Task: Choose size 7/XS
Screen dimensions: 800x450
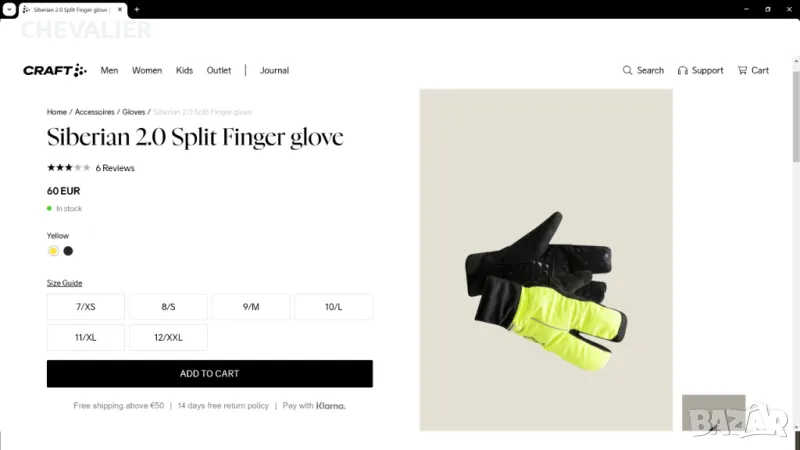Action: 86,307
